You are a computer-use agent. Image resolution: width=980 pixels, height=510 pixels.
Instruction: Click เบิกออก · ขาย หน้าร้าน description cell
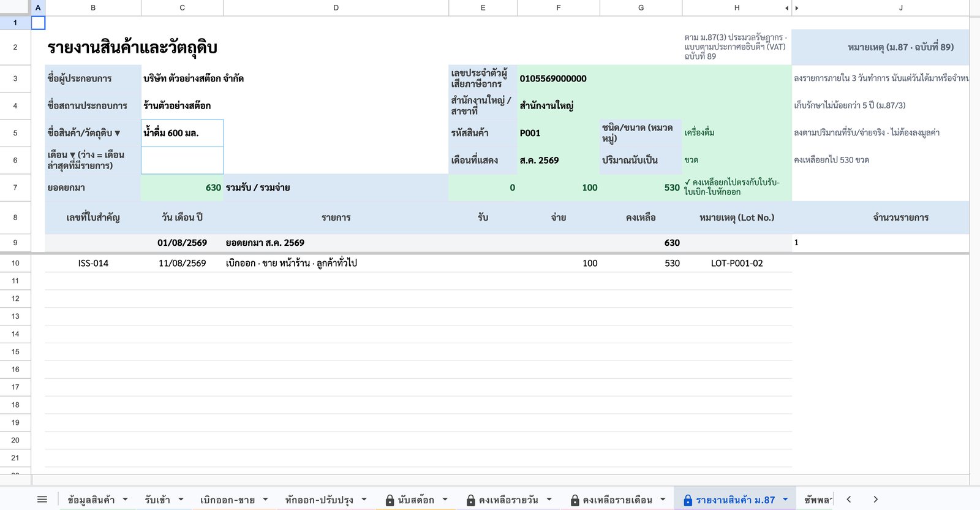[x=336, y=263]
